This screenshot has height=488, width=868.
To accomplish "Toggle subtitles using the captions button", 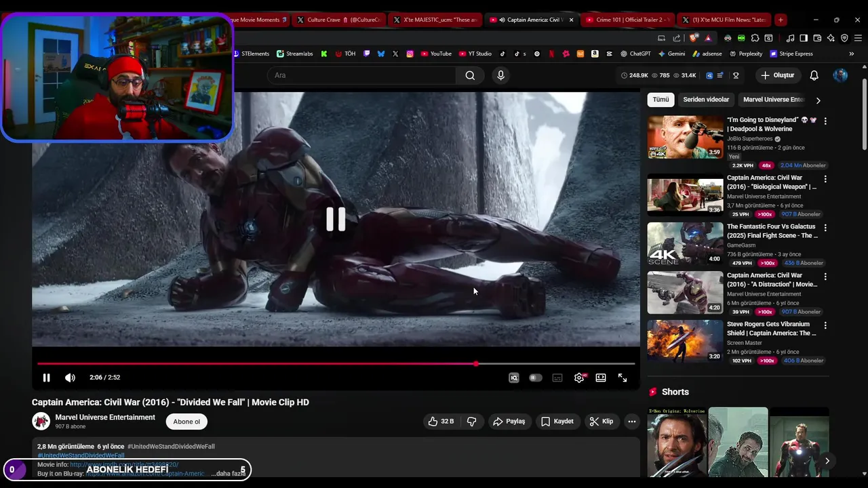I will click(557, 378).
